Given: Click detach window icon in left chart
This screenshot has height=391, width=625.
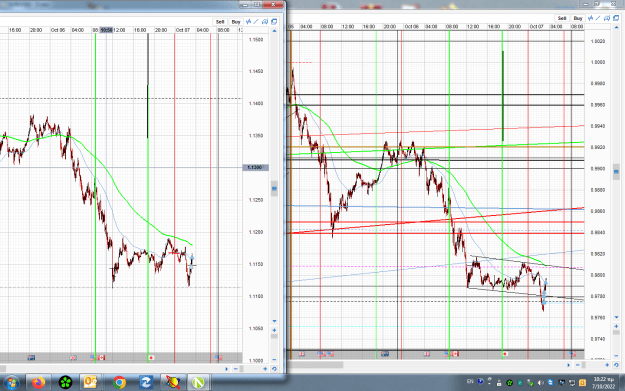Looking at the screenshot, I should pos(274,22).
